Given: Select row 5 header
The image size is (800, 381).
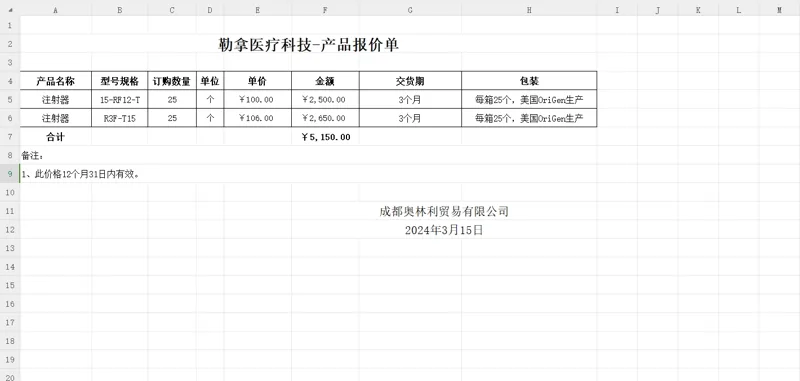Looking at the screenshot, I should point(10,99).
